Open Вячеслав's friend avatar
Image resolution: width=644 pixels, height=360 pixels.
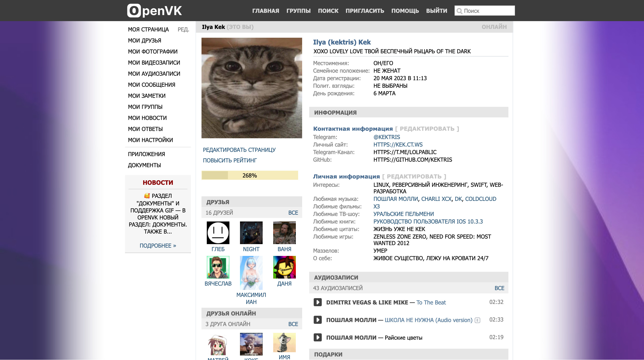[218, 267]
